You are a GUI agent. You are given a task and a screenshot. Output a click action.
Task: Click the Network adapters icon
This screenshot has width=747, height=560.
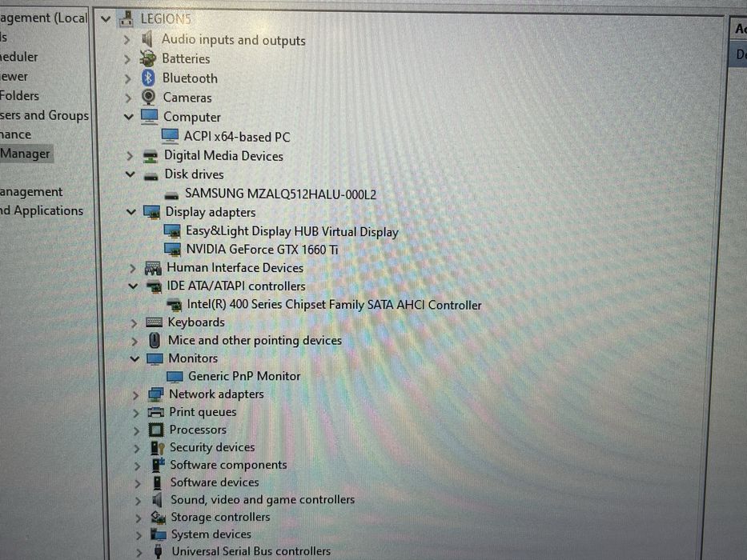pyautogui.click(x=156, y=394)
